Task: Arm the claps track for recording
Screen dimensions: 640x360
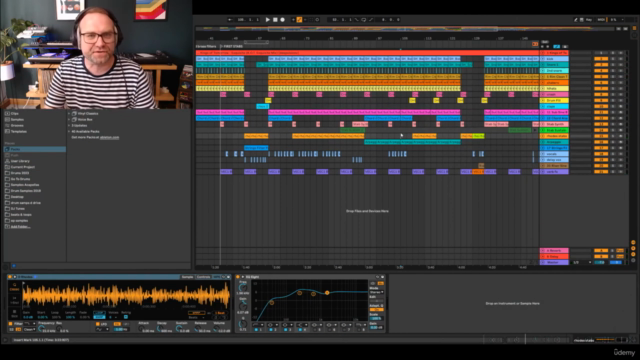Action: coord(621,106)
